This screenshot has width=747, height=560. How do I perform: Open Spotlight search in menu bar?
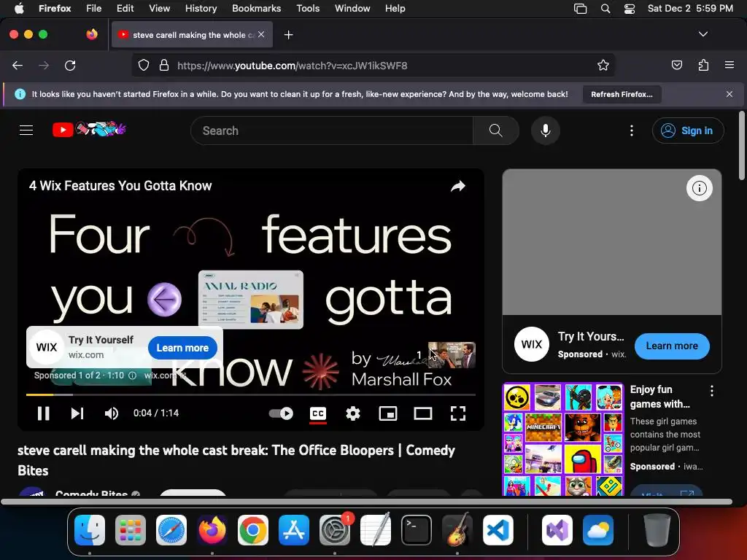tap(605, 9)
